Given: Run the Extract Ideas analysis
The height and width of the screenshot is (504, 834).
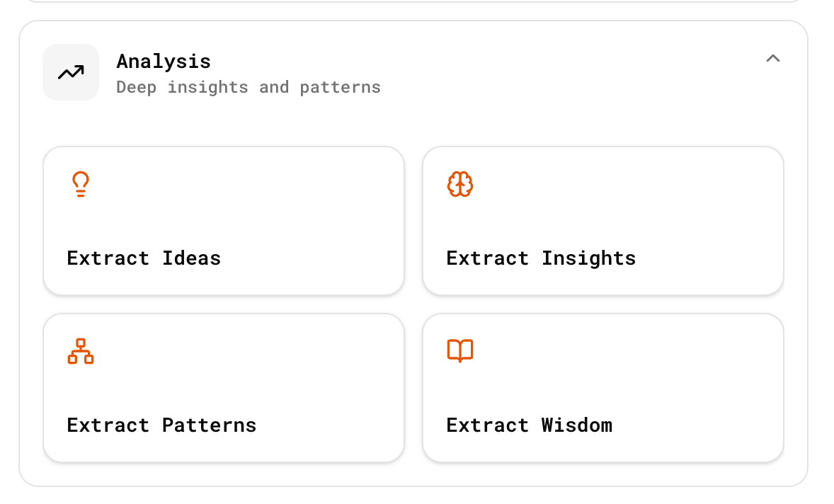Looking at the screenshot, I should click(224, 220).
